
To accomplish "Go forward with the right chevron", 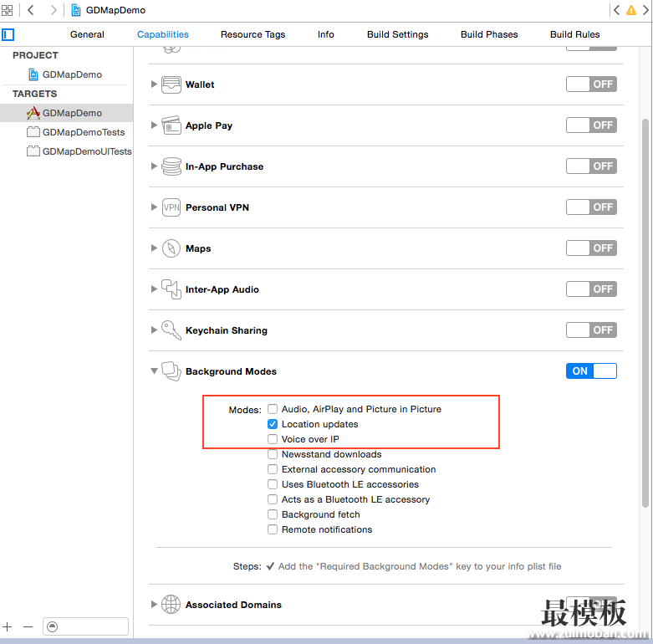I will [53, 10].
